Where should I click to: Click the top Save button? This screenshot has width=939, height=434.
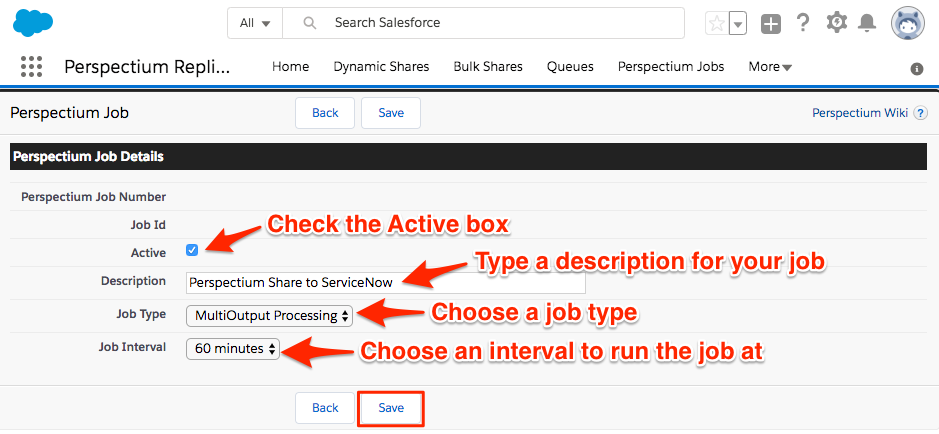391,113
